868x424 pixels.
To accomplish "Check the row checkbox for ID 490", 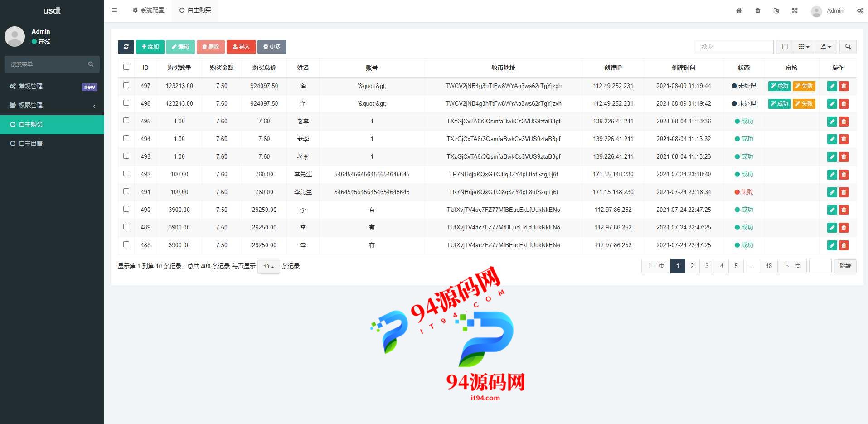I will click(x=126, y=209).
